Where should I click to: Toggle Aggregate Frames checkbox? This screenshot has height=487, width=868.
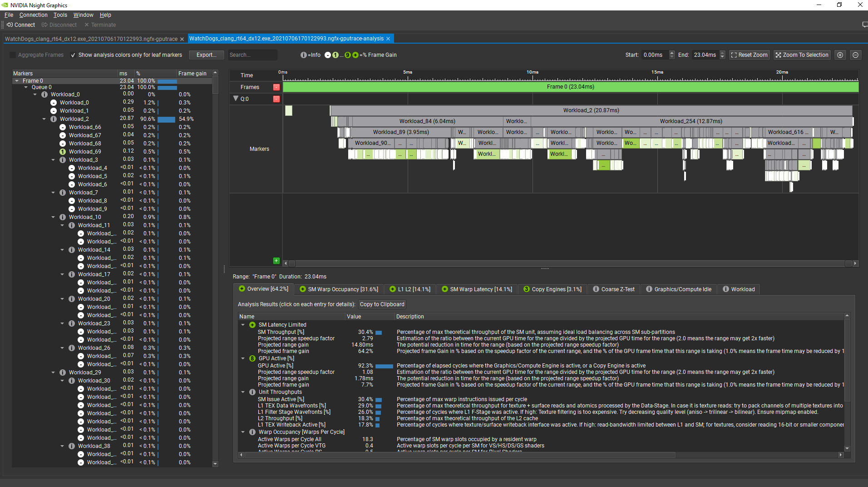13,55
